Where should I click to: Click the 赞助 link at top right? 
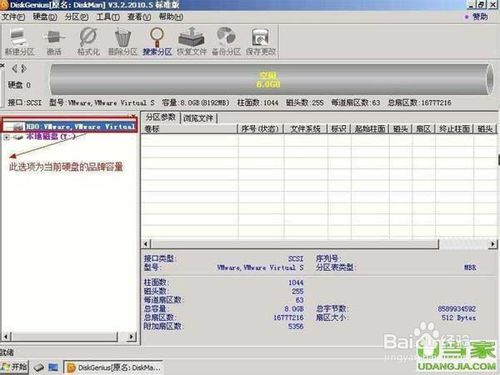[x=480, y=17]
